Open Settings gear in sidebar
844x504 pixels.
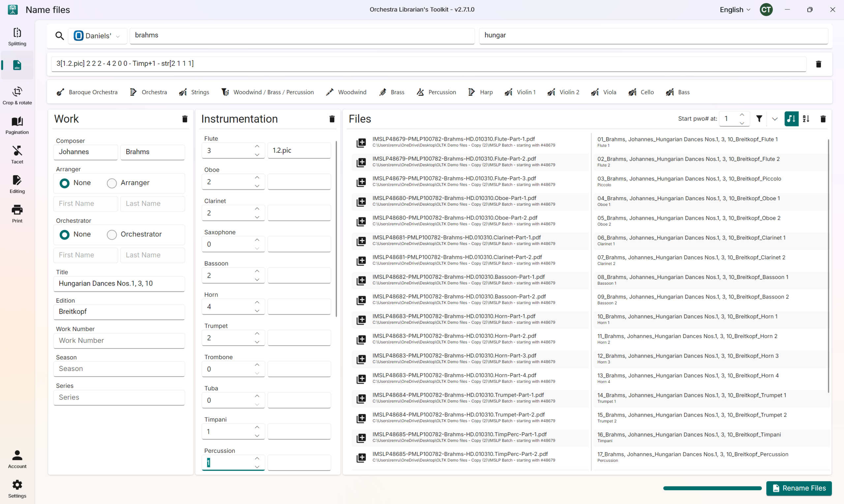point(17,489)
